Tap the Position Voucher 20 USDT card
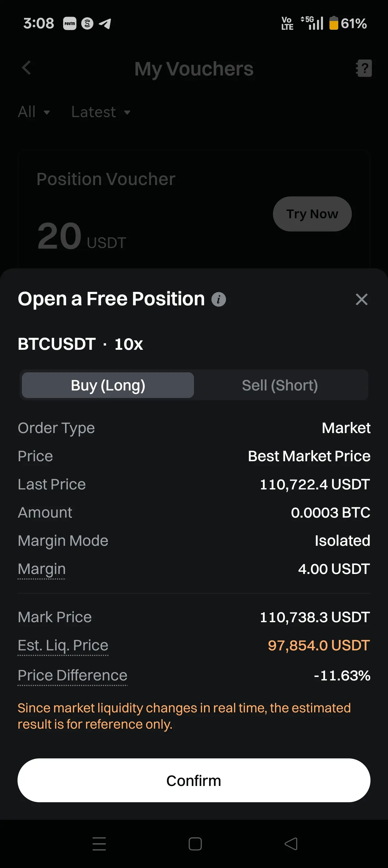 (x=135, y=209)
